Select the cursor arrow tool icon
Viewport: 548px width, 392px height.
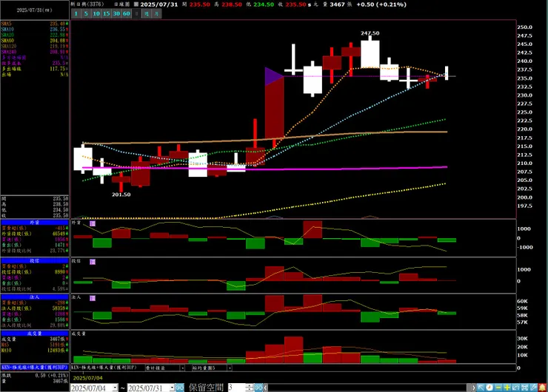click(481, 388)
